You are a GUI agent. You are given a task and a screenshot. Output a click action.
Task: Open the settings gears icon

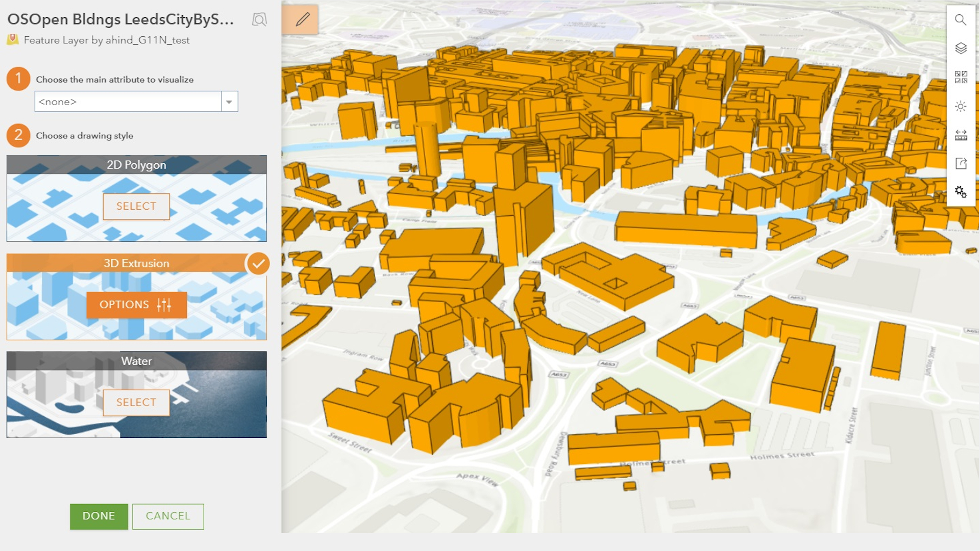coord(961,192)
